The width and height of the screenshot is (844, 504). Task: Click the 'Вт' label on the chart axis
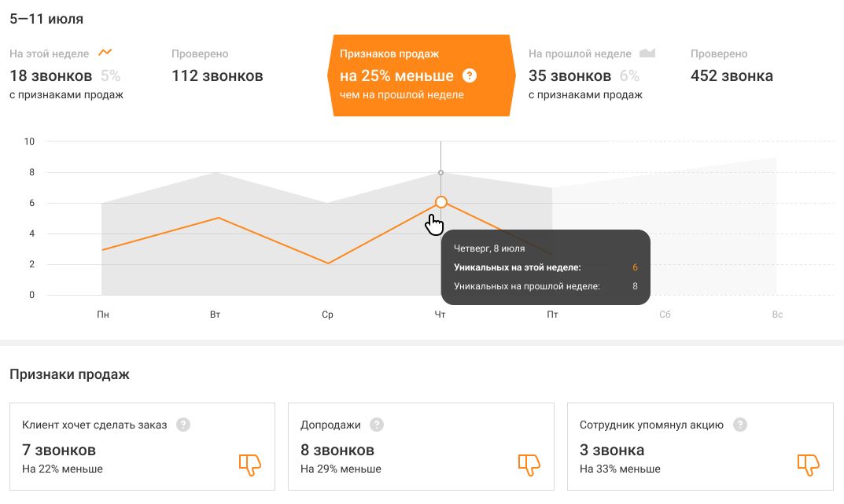tap(215, 315)
